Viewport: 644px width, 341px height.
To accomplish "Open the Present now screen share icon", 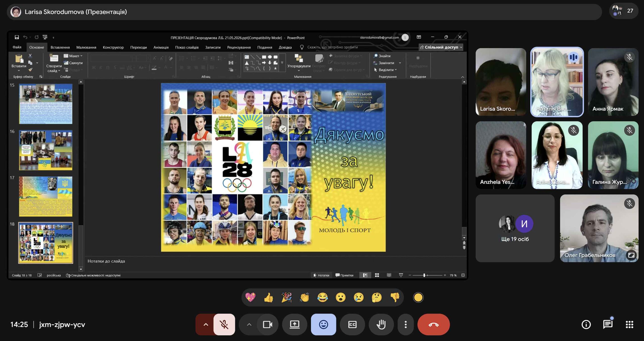I will 295,324.
